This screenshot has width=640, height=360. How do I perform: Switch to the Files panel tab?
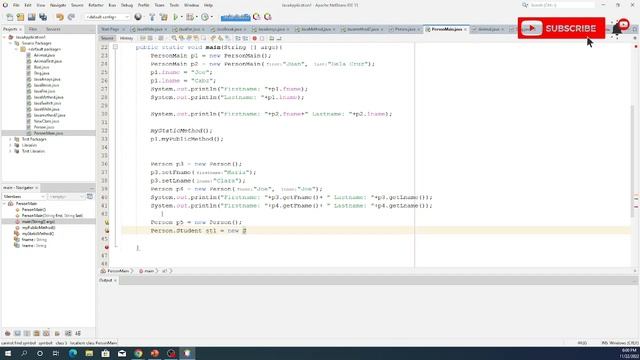tap(33, 29)
